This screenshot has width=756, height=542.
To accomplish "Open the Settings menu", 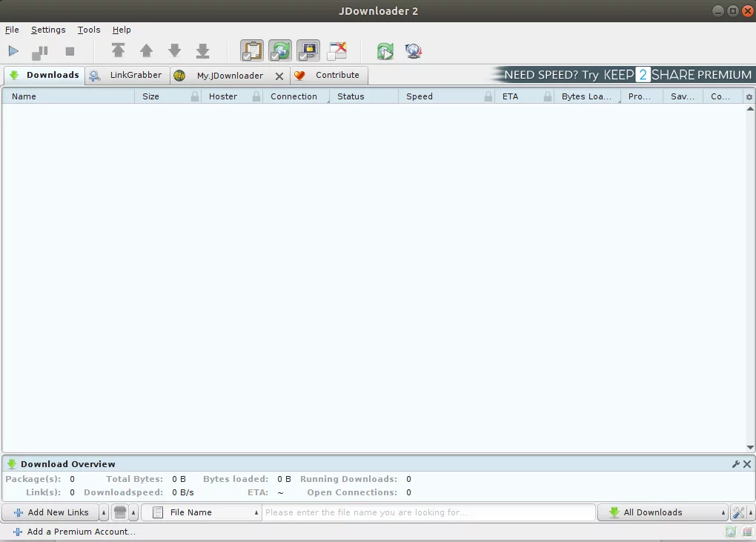I will [48, 30].
